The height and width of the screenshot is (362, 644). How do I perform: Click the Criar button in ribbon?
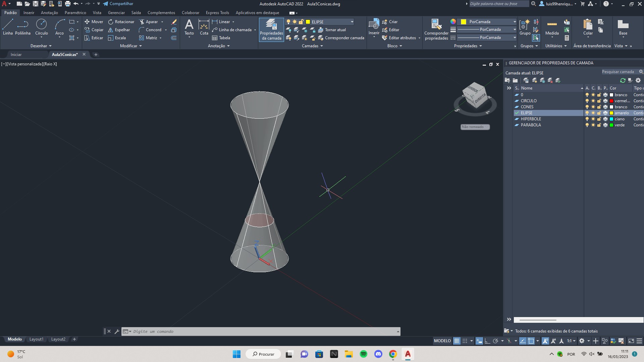click(392, 21)
